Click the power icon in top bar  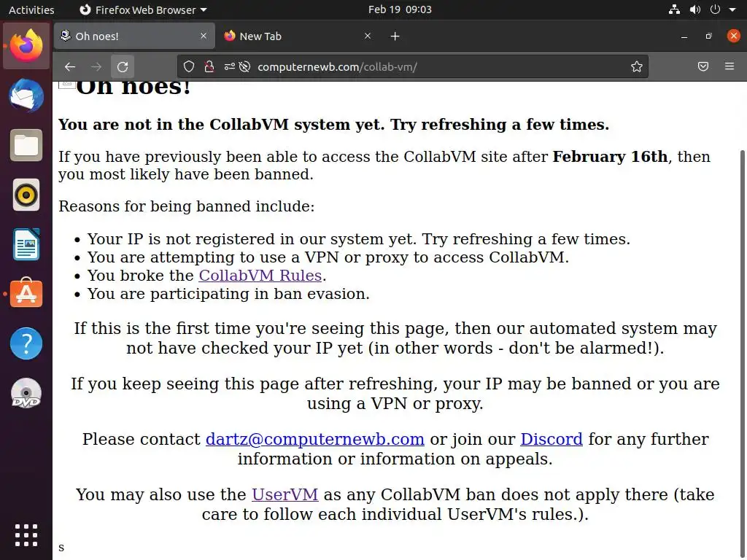click(x=715, y=9)
